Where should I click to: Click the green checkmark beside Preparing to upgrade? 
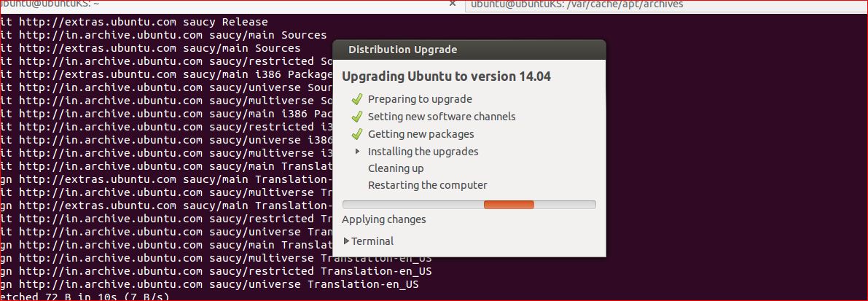356,99
